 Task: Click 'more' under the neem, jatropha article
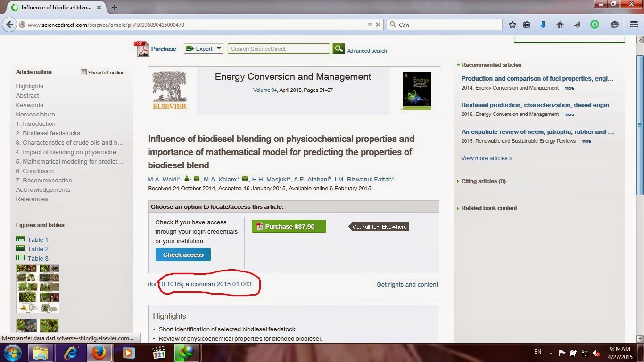pos(586,141)
